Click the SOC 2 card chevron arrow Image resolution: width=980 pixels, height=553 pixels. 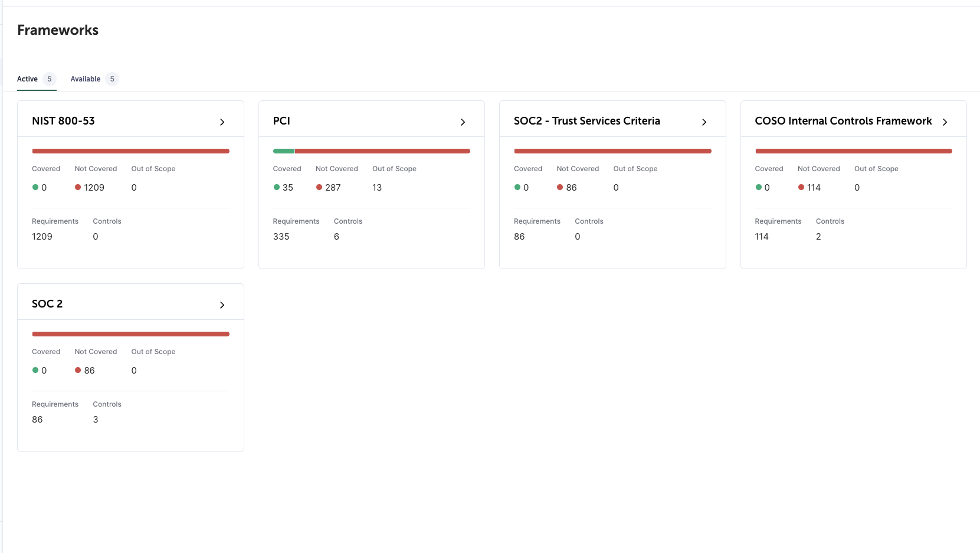222,305
